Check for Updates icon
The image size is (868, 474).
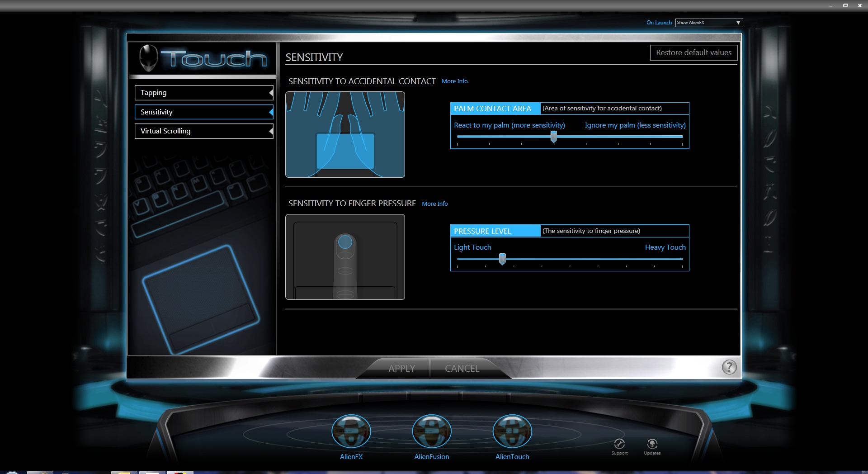[x=652, y=444]
